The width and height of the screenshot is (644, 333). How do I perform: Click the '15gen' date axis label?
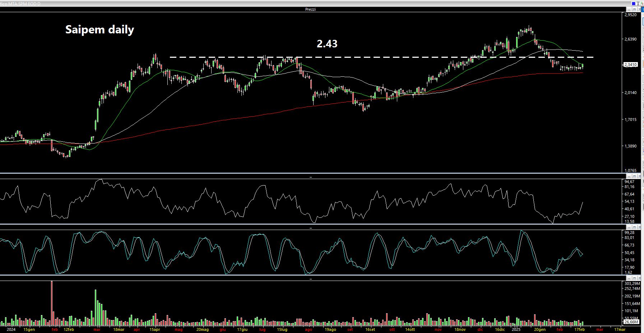click(x=29, y=329)
